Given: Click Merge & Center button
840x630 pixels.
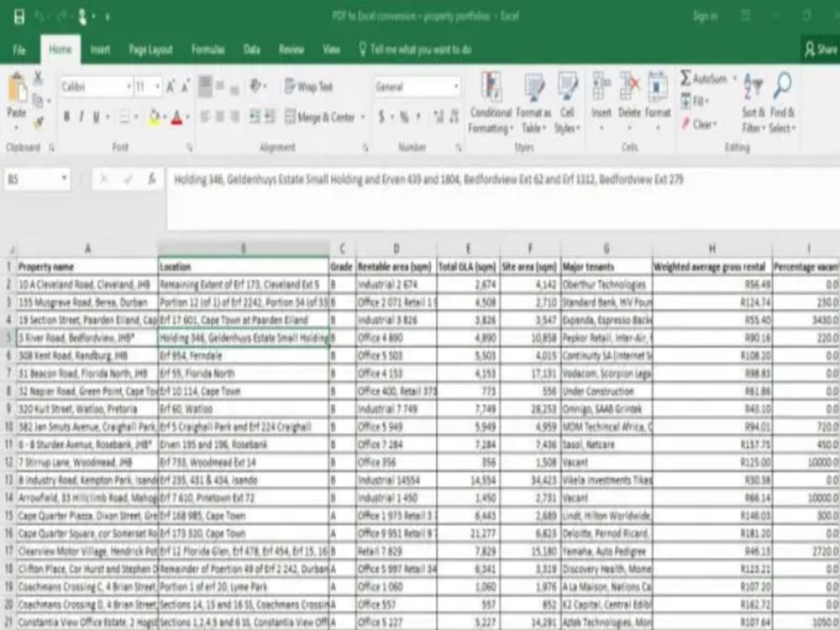Looking at the screenshot, I should point(320,117).
